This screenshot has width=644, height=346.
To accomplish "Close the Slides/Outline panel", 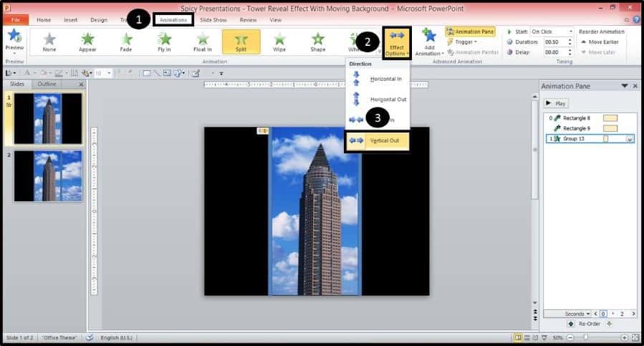I will click(81, 85).
